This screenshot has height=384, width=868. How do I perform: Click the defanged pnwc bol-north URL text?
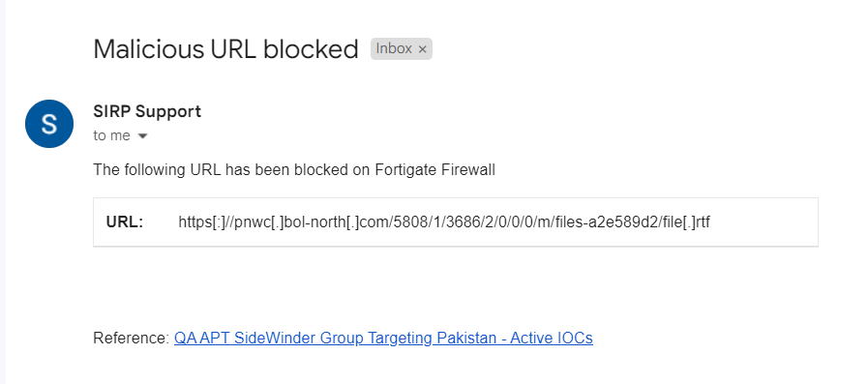coord(444,222)
